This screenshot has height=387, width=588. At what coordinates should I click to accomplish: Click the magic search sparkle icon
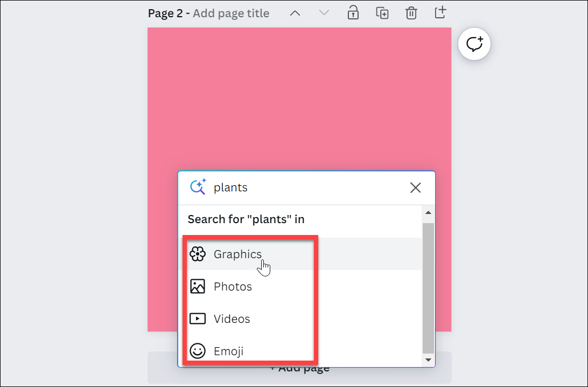[x=198, y=186]
